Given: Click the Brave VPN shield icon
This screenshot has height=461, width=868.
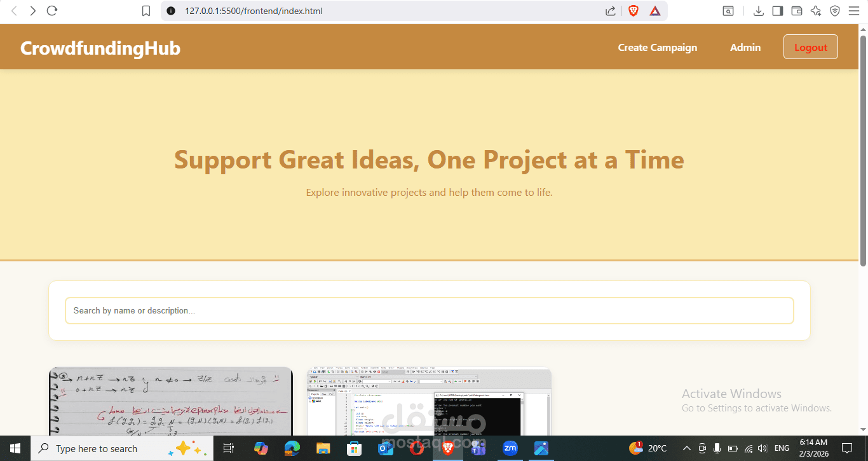Looking at the screenshot, I should point(834,11).
